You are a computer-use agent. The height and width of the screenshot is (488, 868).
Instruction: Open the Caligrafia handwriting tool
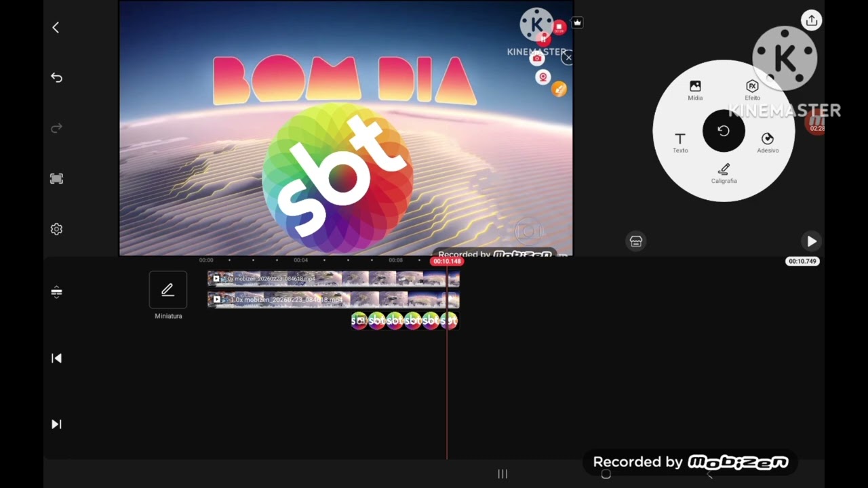click(724, 173)
